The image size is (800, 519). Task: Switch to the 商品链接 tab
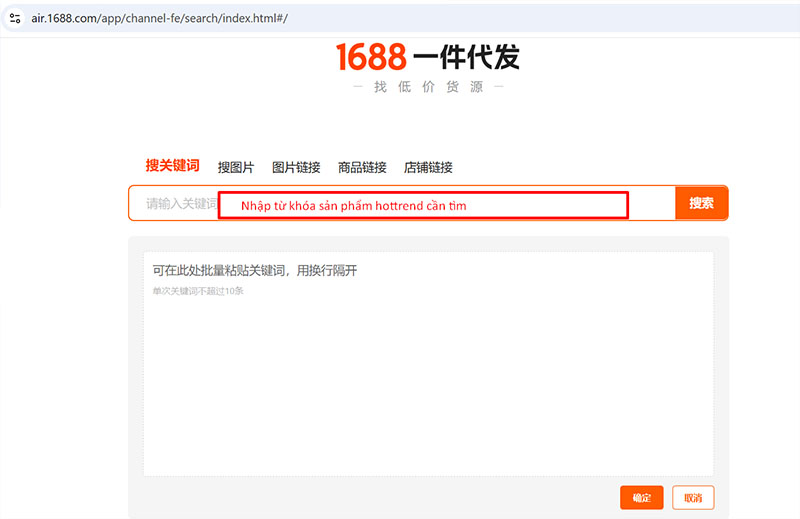click(362, 167)
